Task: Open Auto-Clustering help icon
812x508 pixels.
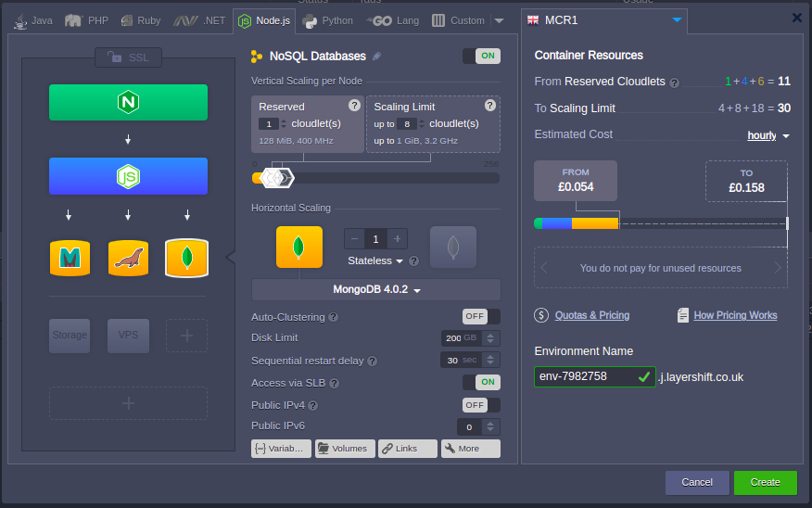Action: [x=334, y=317]
